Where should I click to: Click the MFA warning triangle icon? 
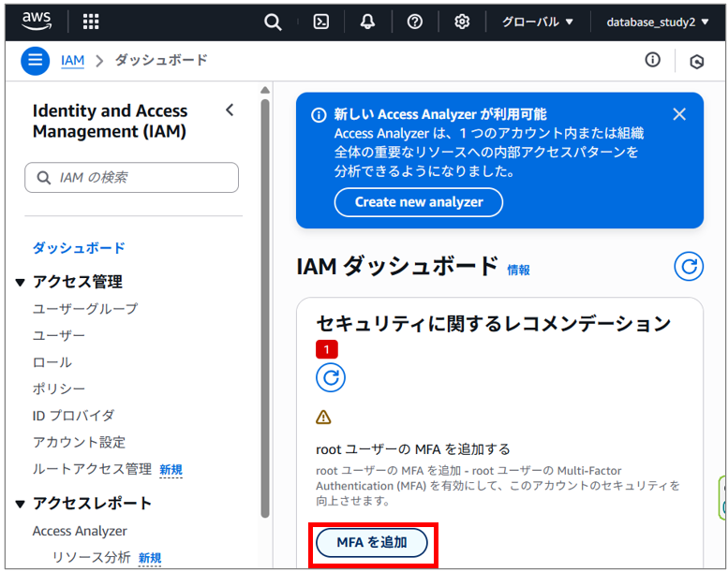pos(323,417)
